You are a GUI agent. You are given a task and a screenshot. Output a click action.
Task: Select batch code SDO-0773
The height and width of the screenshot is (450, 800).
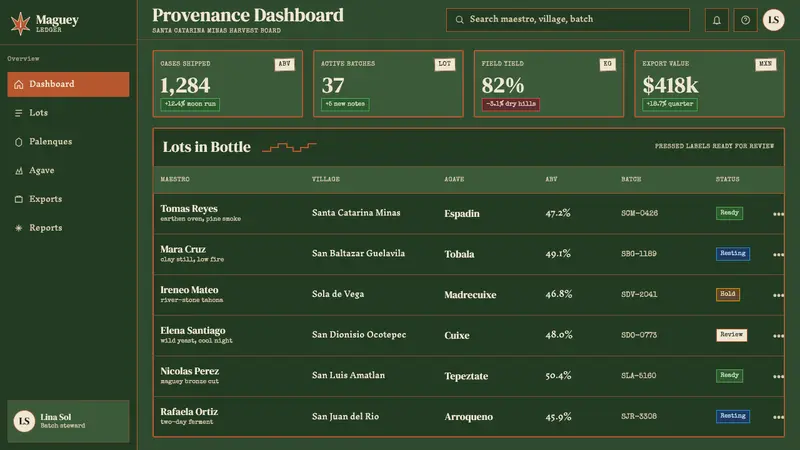click(x=639, y=335)
